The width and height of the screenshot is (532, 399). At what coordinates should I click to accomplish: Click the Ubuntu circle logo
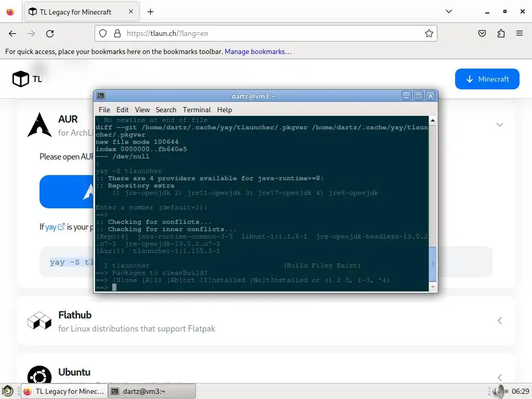(x=39, y=375)
